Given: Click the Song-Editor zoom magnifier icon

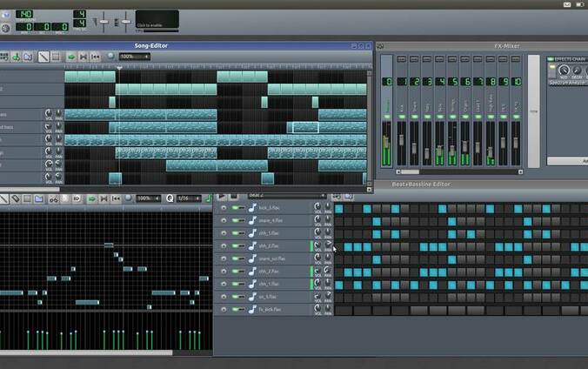Looking at the screenshot, I should (110, 57).
